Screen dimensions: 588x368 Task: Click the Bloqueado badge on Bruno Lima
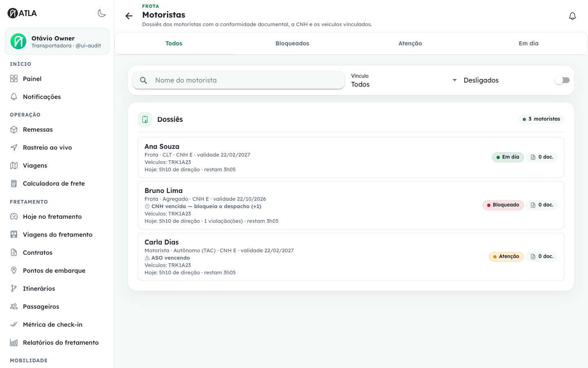(503, 205)
